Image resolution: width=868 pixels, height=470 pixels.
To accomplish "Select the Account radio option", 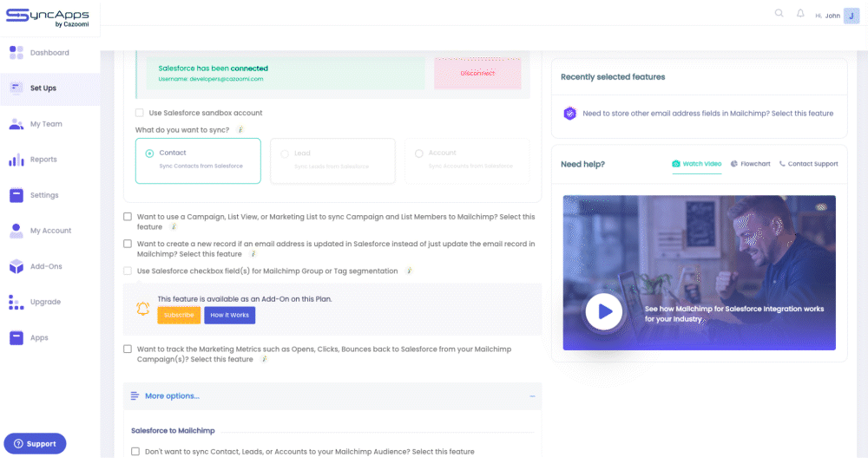I will click(x=419, y=153).
